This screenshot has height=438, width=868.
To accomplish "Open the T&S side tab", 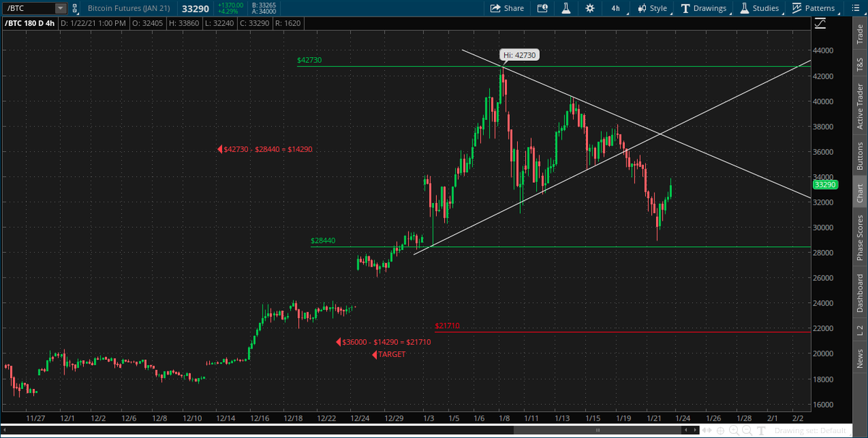I will click(859, 64).
